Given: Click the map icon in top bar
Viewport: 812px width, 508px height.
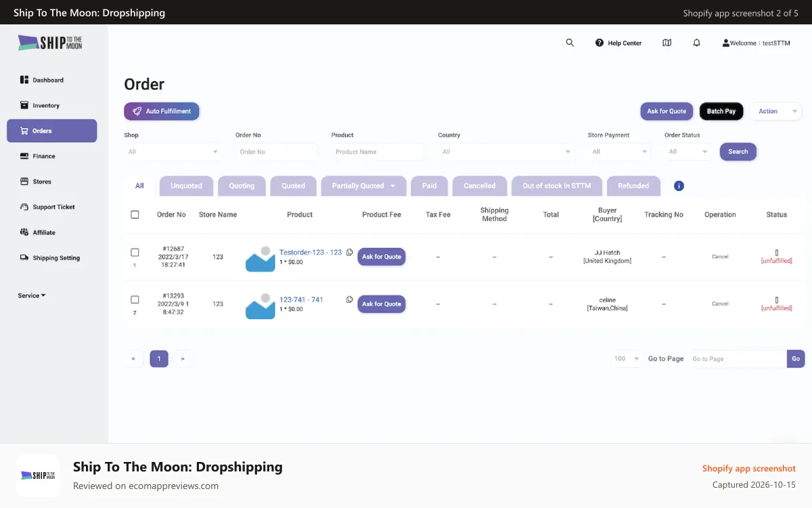Looking at the screenshot, I should point(667,43).
